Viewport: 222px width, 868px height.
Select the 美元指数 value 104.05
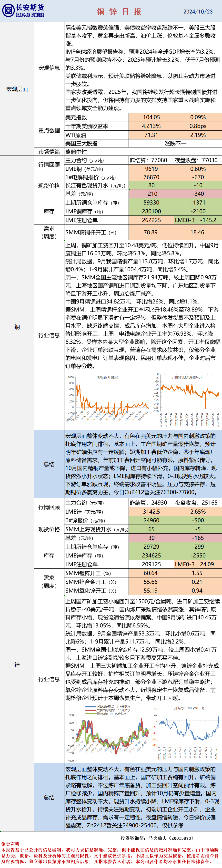coord(151,117)
